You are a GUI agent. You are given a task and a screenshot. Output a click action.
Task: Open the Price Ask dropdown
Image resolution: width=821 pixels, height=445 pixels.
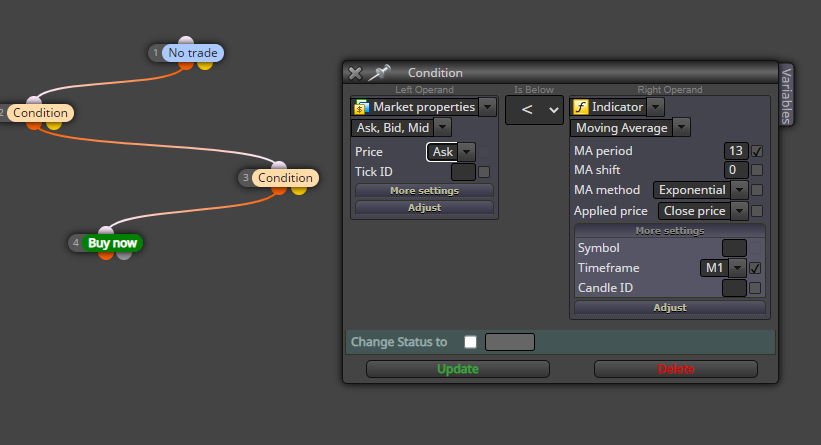(x=467, y=152)
